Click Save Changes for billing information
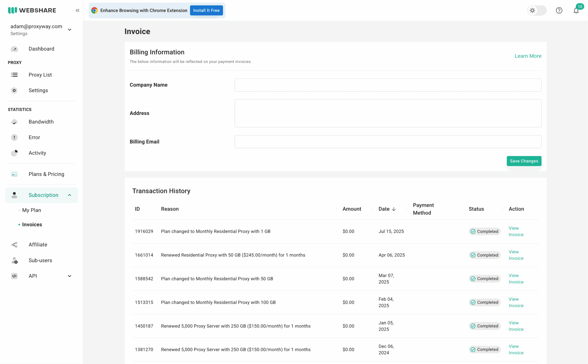This screenshot has width=588, height=364. tap(524, 161)
